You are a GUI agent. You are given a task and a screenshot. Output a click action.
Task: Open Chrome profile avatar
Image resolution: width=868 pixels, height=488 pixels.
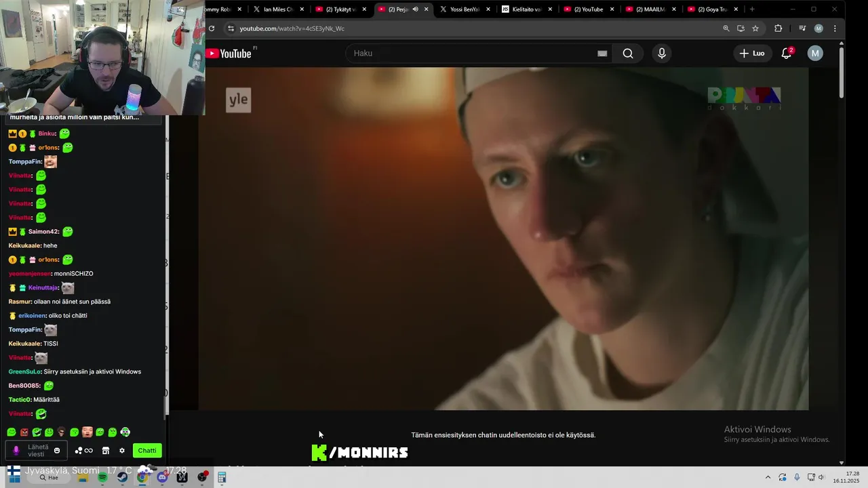pyautogui.click(x=818, y=28)
